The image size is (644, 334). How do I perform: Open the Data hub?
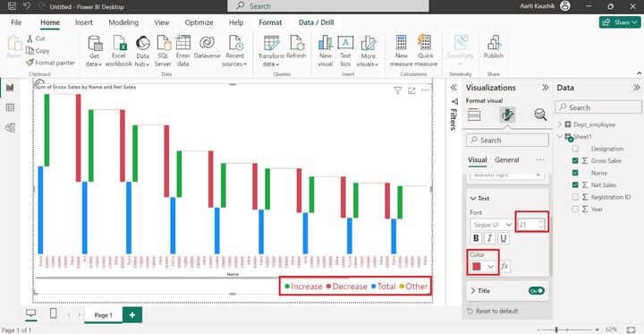point(142,51)
